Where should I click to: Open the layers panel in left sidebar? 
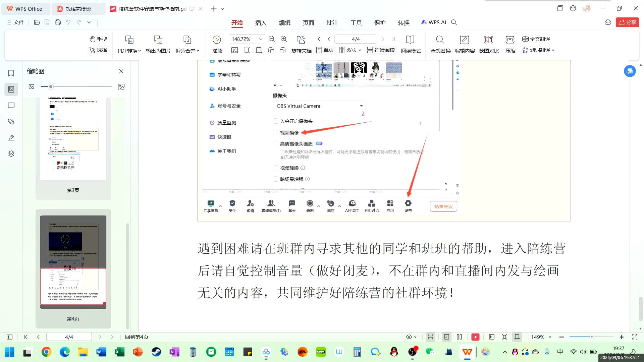point(11,154)
